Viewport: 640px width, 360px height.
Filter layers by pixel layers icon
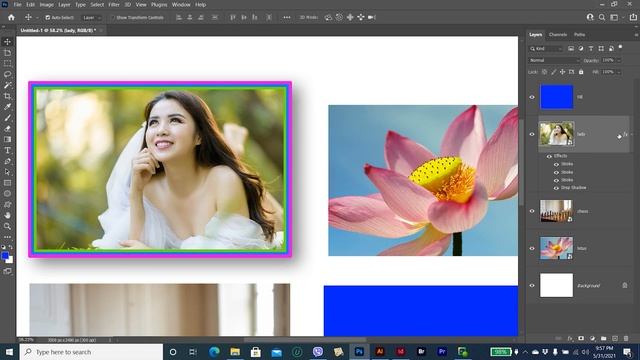pos(571,49)
